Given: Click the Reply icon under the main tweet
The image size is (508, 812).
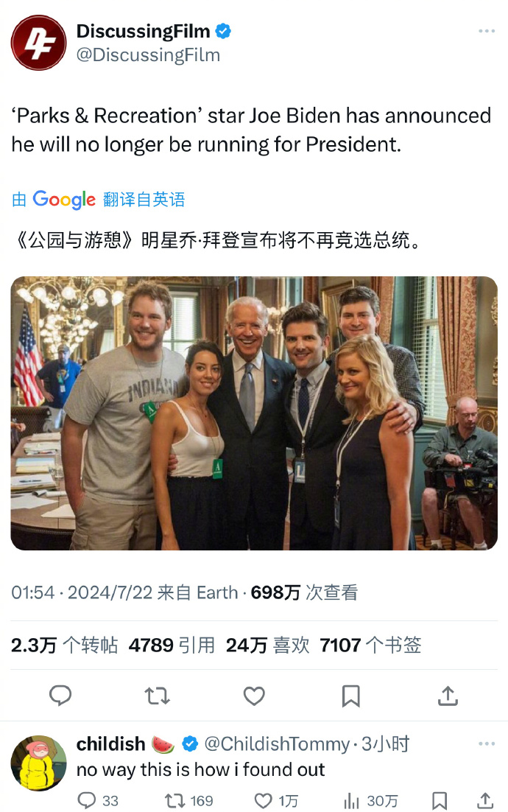Looking at the screenshot, I should 60,696.
